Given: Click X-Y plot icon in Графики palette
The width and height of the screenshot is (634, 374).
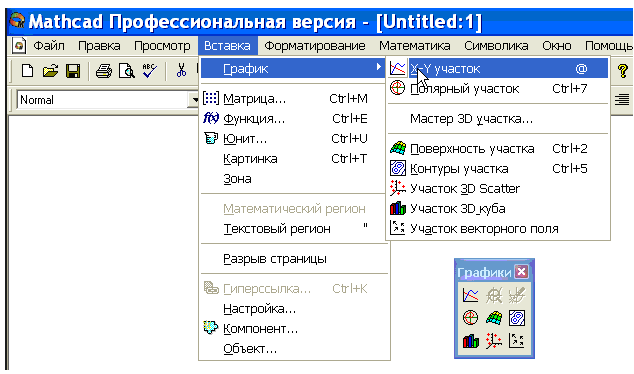Looking at the screenshot, I should point(471,295).
